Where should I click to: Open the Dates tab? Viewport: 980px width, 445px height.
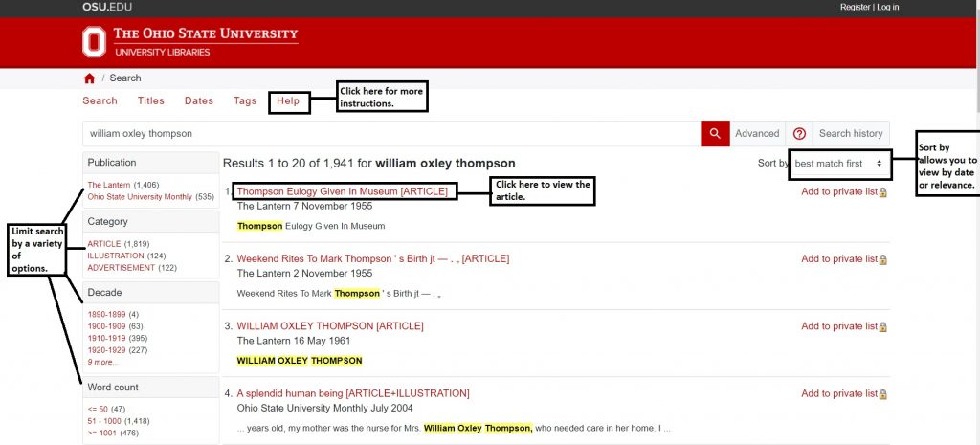199,100
